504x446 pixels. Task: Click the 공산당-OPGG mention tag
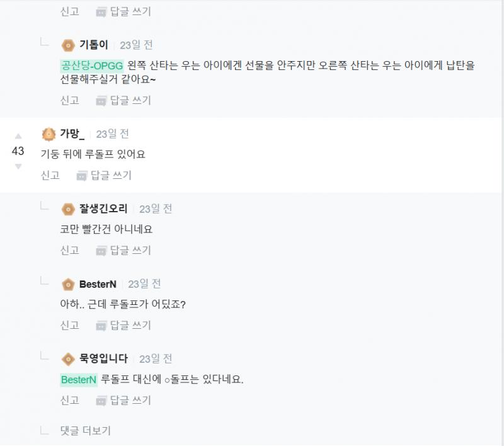point(92,66)
